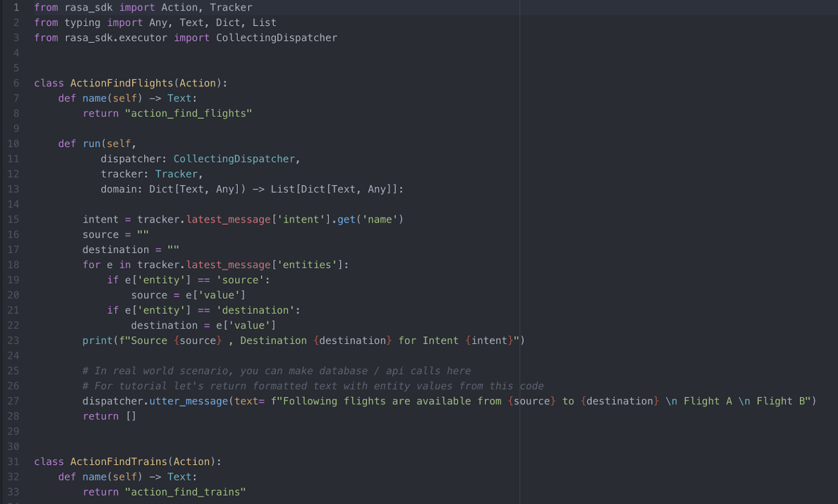This screenshot has height=504, width=838.
Task: Click the typing module name
Action: pyautogui.click(x=82, y=22)
